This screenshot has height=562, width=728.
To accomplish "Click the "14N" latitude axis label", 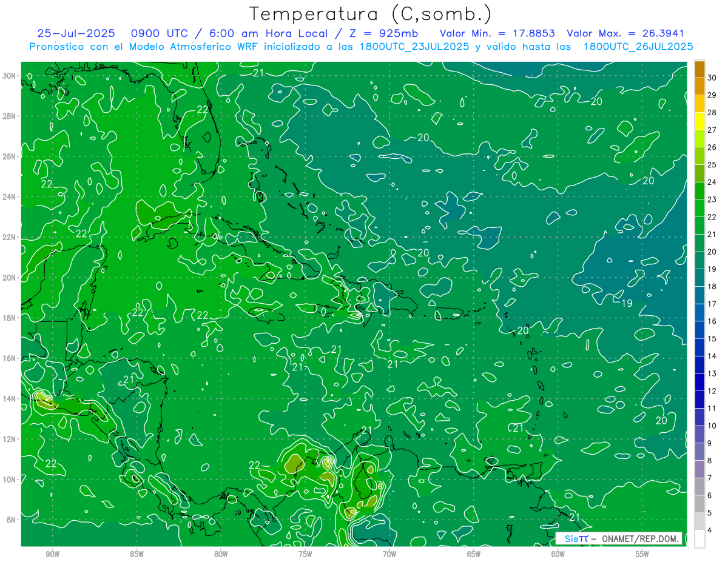I will 10,399.
